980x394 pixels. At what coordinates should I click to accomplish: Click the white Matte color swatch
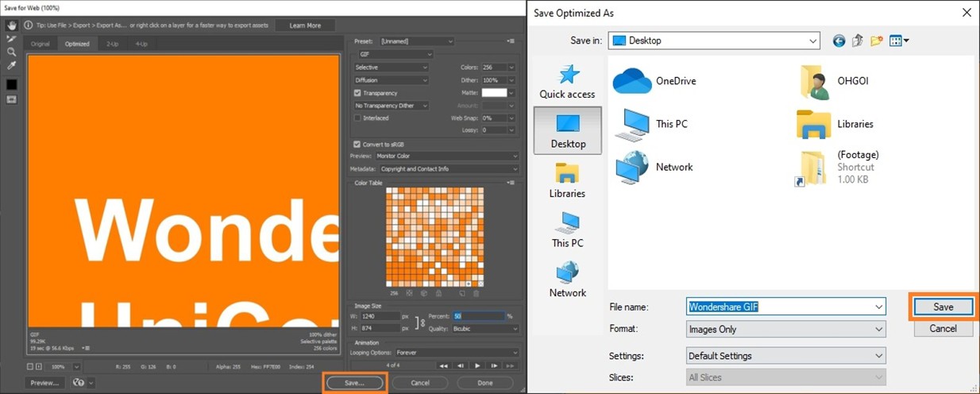[494, 93]
